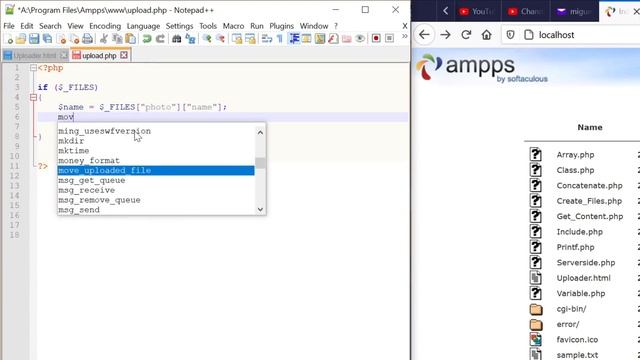The height and width of the screenshot is (360, 640).
Task: Choose mkdir from the autocomplete list
Action: point(156,141)
